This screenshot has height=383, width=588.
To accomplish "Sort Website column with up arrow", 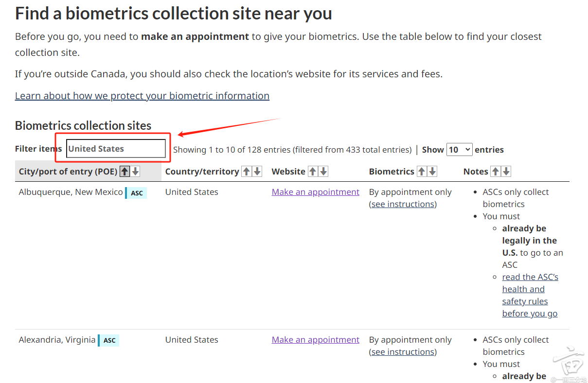I will [x=313, y=172].
